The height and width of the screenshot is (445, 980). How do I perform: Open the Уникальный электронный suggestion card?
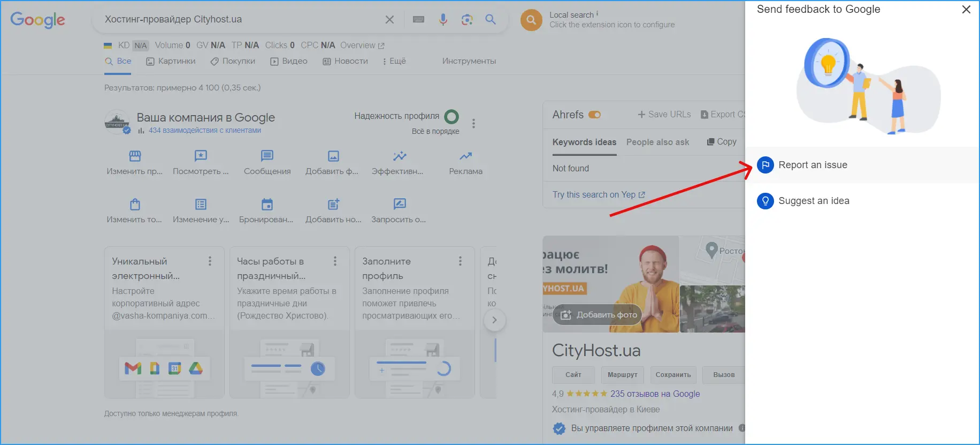(164, 322)
